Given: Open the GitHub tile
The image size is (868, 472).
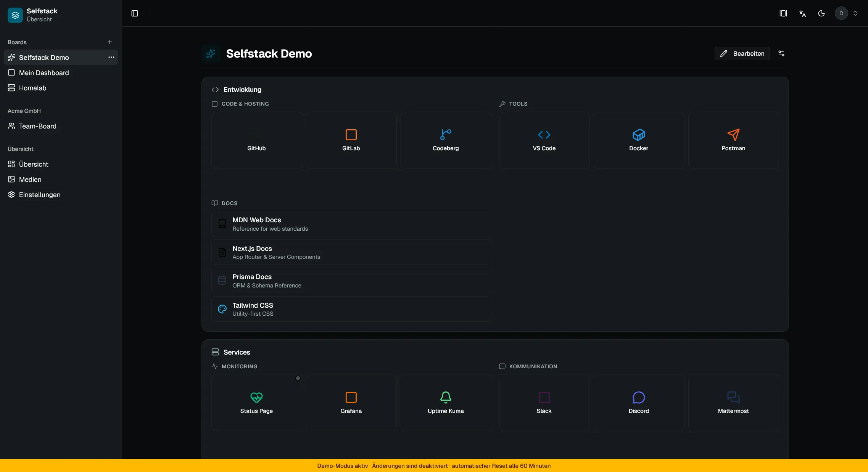Looking at the screenshot, I should (x=256, y=140).
